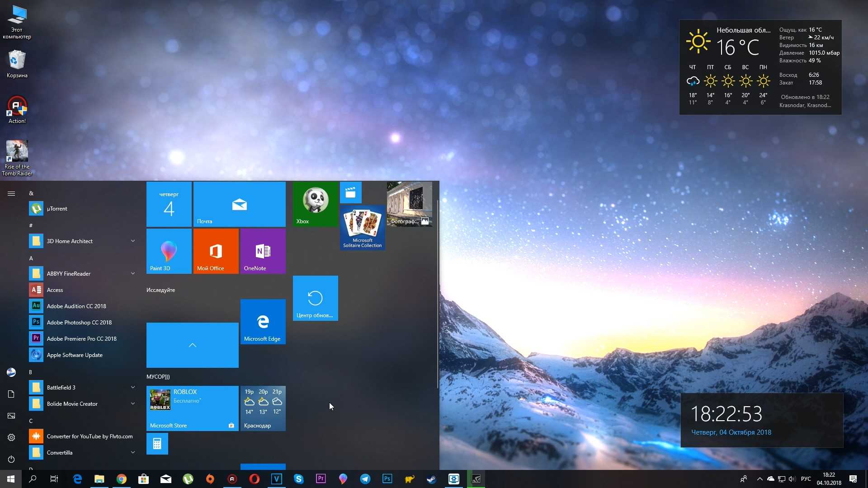Launch Adobe Photoshop CC 2018 from Start list
Image resolution: width=868 pixels, height=488 pixels.
pyautogui.click(x=81, y=323)
